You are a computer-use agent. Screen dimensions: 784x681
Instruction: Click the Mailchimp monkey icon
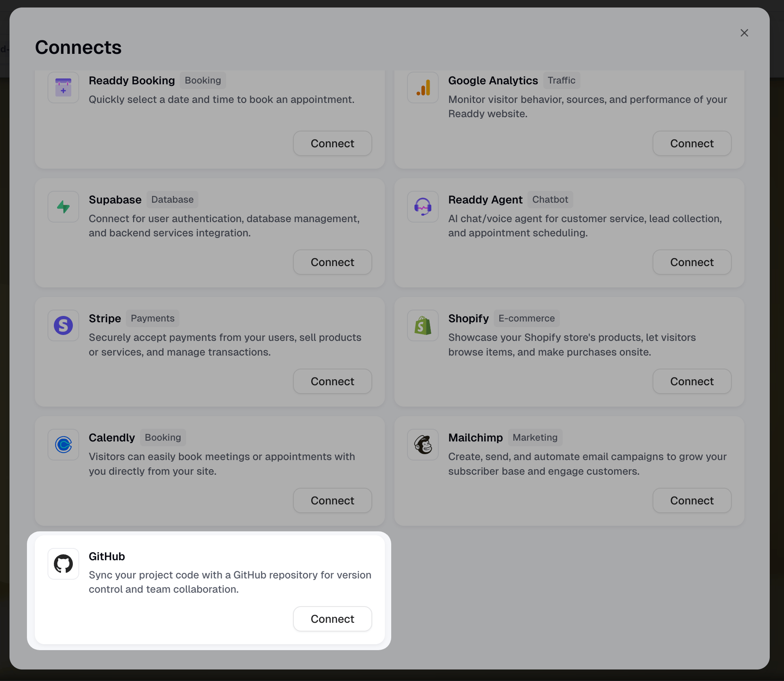coord(423,445)
